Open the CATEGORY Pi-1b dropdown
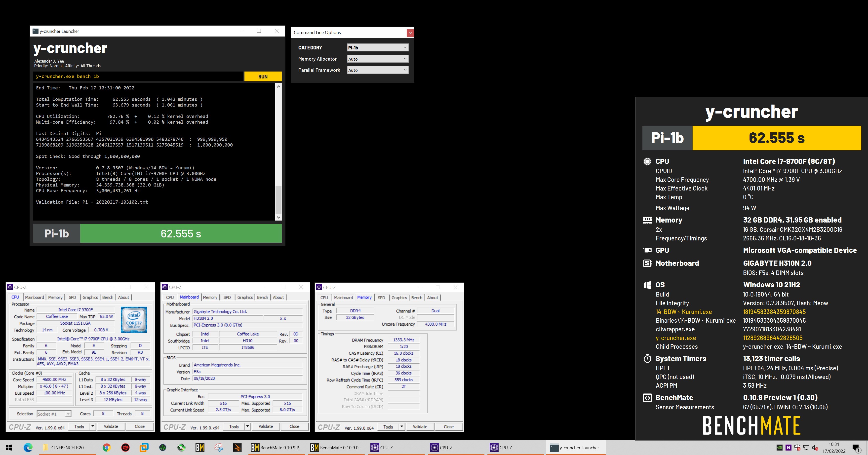This screenshot has height=455, width=868. click(377, 47)
